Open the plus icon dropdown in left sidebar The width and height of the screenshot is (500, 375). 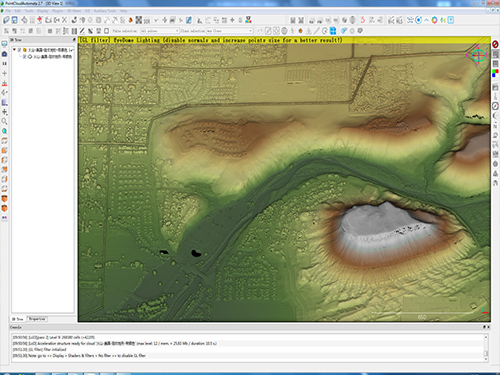4,112
